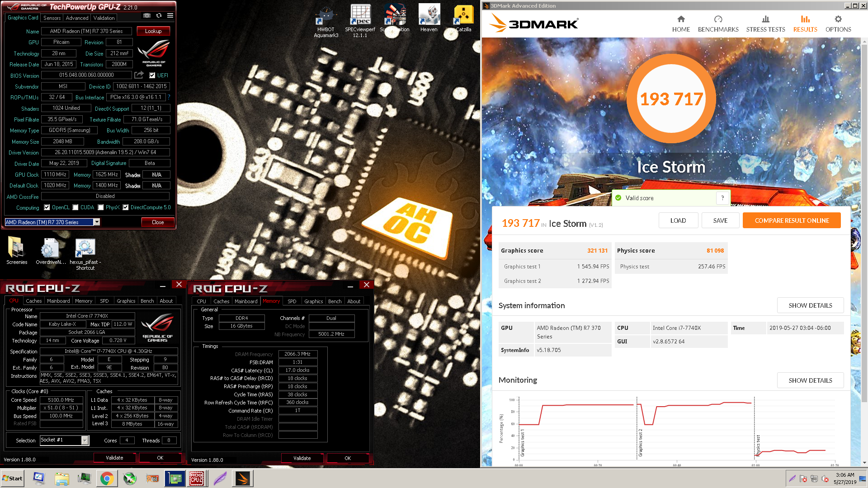
Task: Click the Graphics score 321 131 value
Action: 597,251
